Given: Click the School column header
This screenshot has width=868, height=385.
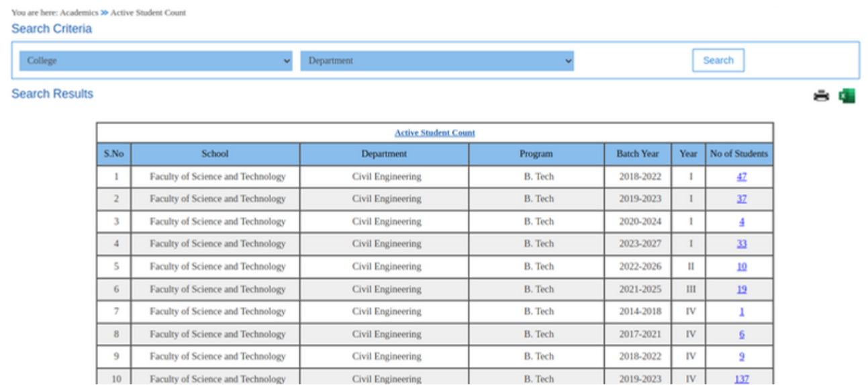Looking at the screenshot, I should [x=215, y=154].
